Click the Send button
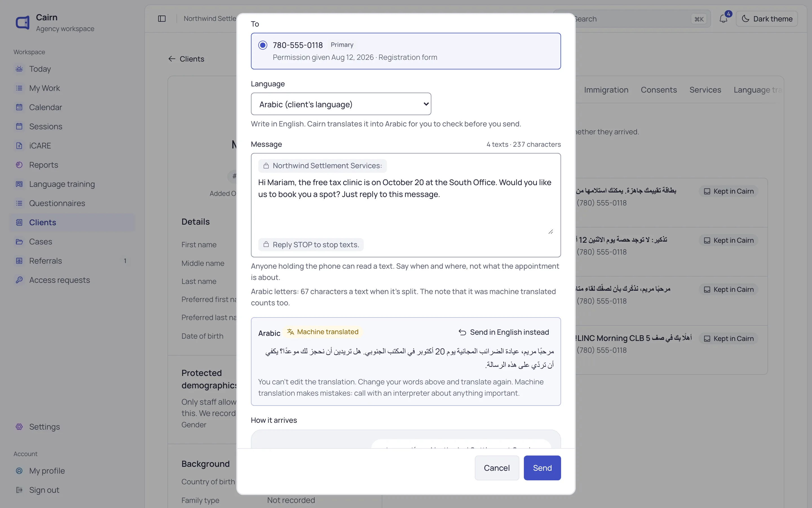 click(x=542, y=468)
